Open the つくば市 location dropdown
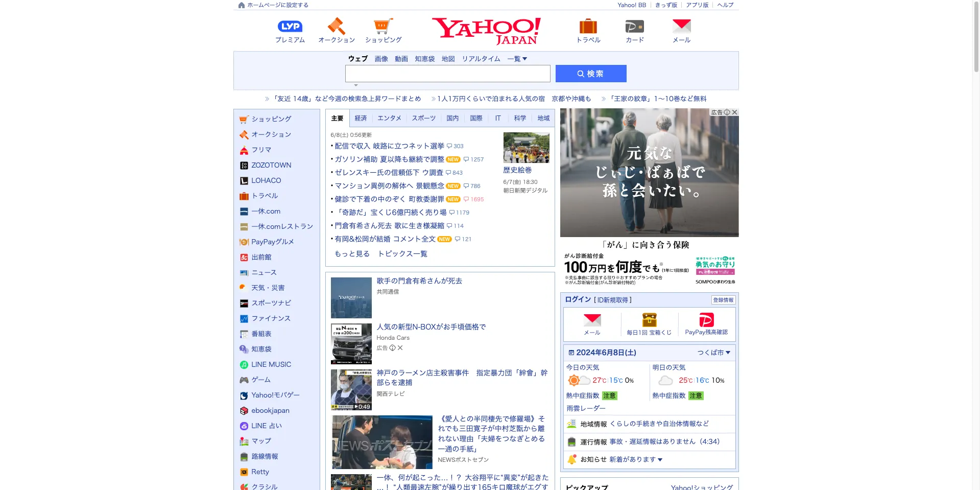980x490 pixels. [x=714, y=353]
